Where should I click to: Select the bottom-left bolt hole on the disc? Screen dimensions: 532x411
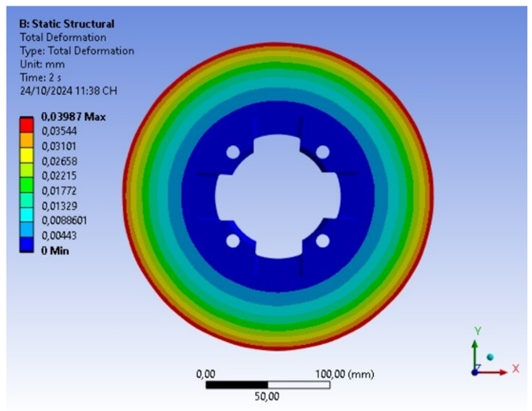pyautogui.click(x=233, y=241)
